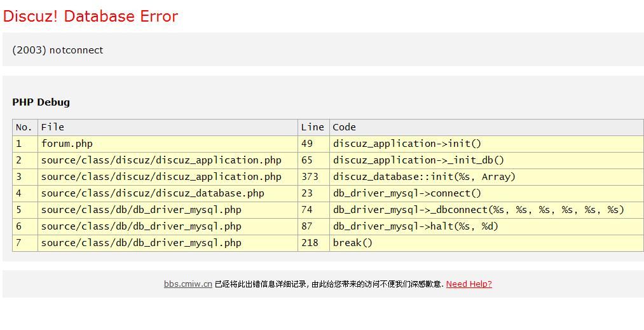The width and height of the screenshot is (644, 330).
Task: Click the 'File' column header
Action: click(168, 127)
